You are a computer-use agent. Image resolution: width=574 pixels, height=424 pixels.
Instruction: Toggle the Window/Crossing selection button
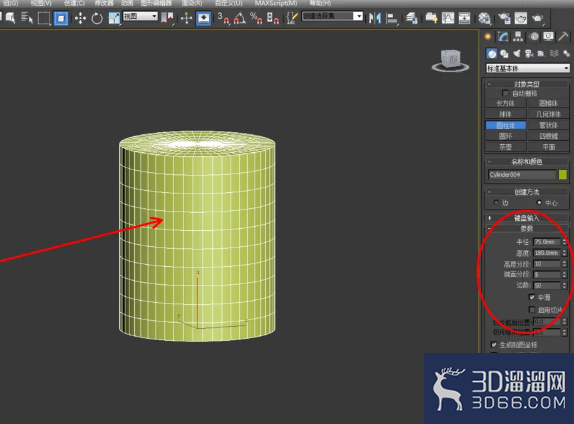point(61,18)
